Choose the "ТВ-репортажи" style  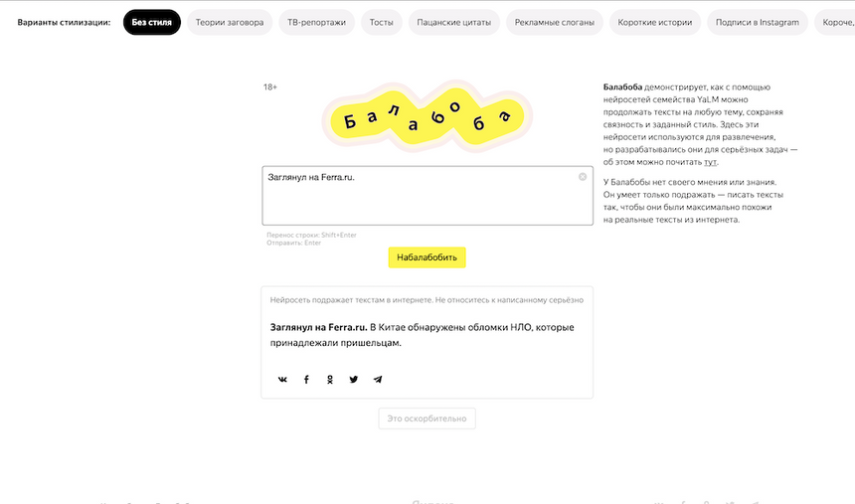coord(315,22)
